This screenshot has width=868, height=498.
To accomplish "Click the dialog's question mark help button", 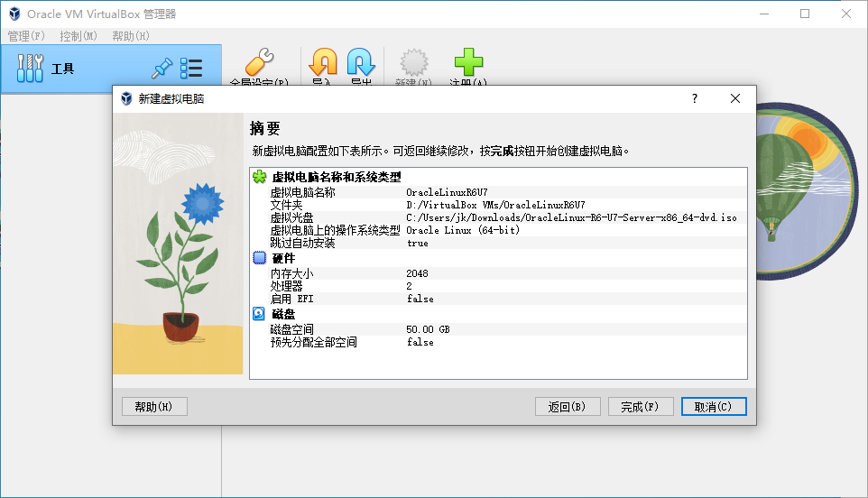I will 695,98.
